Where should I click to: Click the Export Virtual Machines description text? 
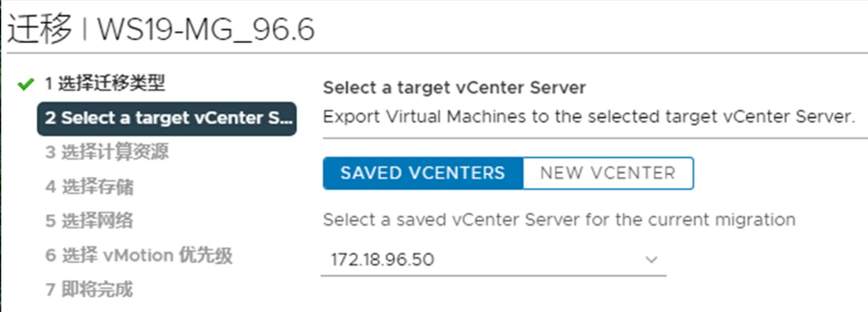click(588, 116)
